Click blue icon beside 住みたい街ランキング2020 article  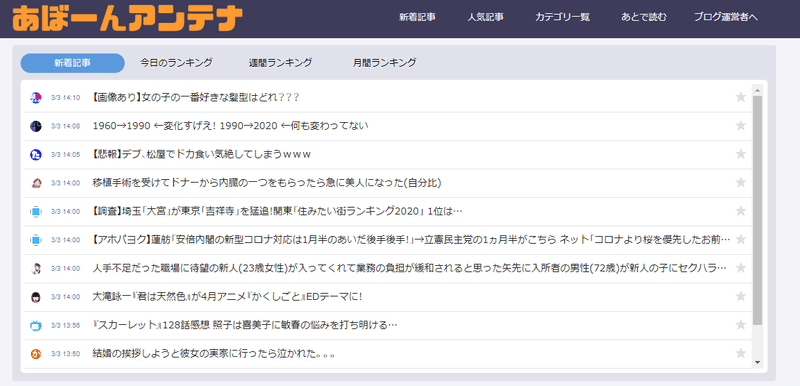coord(35,212)
